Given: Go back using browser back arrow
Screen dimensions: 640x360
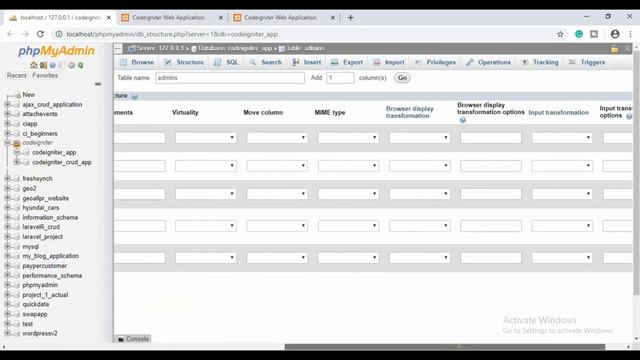Looking at the screenshot, I should (x=10, y=34).
